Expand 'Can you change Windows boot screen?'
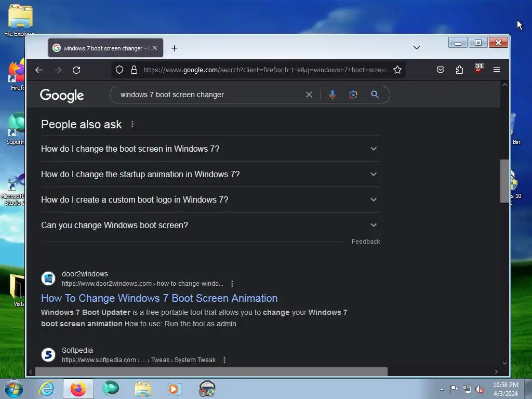The width and height of the screenshot is (532, 399). (x=210, y=225)
